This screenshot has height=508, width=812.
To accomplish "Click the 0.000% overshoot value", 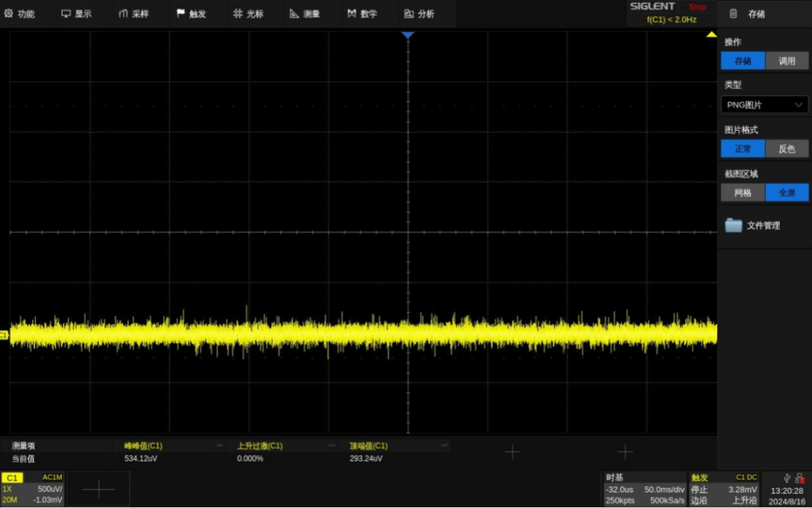I will [250, 459].
